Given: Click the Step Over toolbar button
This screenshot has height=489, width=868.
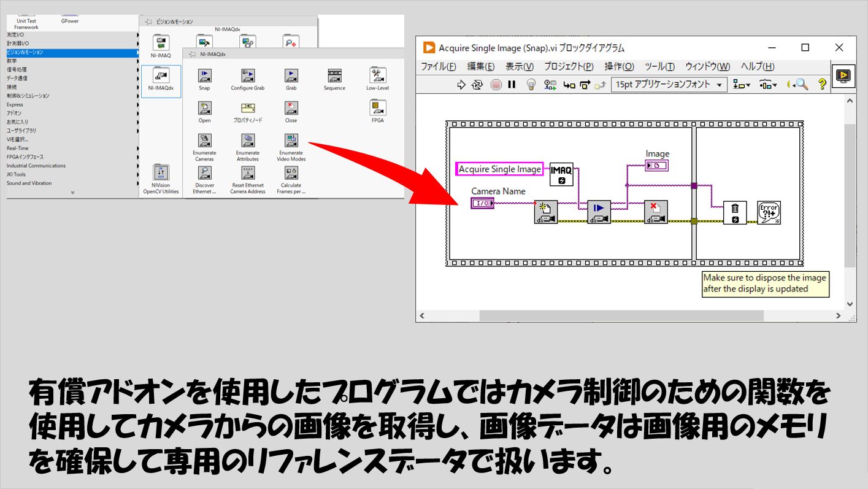Looking at the screenshot, I should pyautogui.click(x=585, y=85).
